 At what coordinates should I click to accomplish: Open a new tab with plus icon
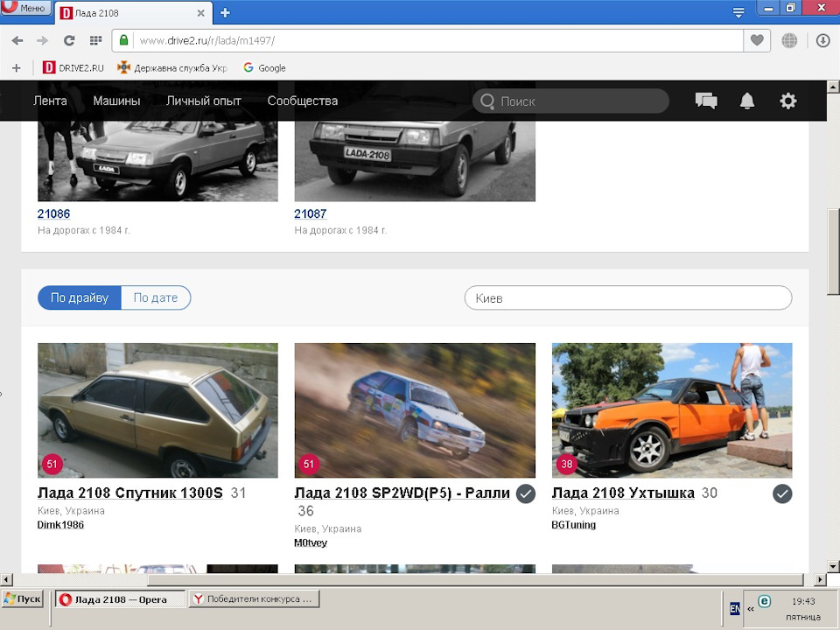pyautogui.click(x=225, y=13)
